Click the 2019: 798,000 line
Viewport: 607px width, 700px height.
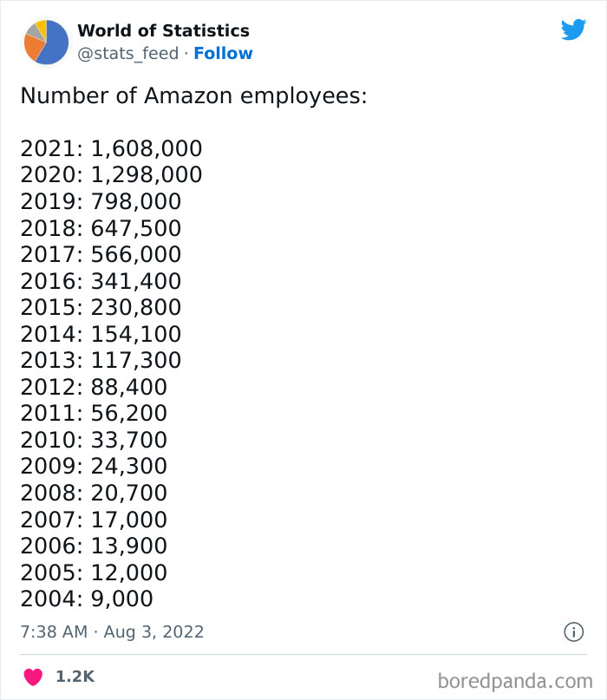coord(101,201)
